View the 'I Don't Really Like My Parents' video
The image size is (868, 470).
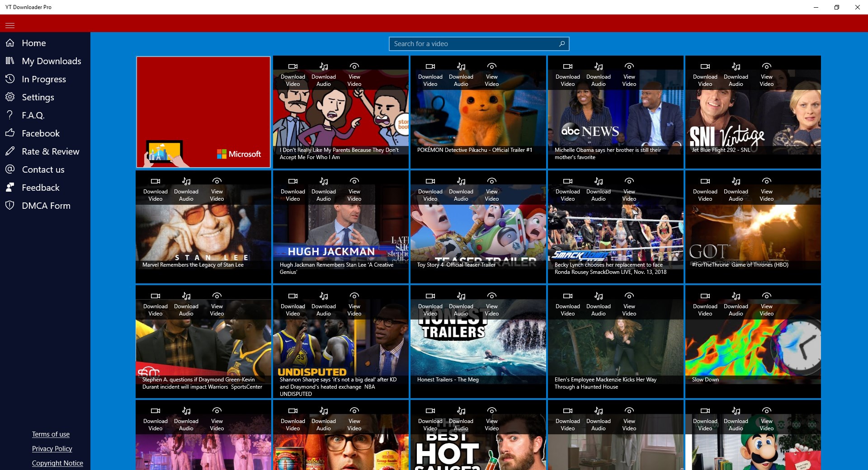tap(354, 75)
